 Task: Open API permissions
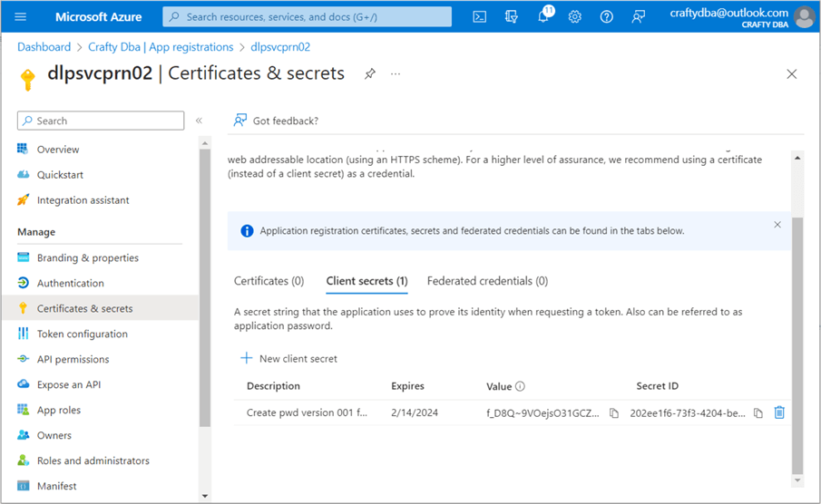(73, 359)
